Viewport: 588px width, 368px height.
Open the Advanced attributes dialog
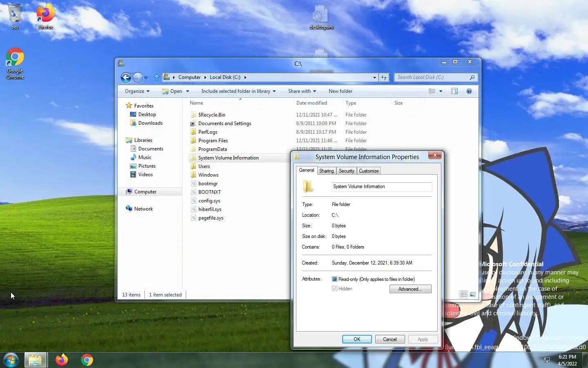point(410,289)
